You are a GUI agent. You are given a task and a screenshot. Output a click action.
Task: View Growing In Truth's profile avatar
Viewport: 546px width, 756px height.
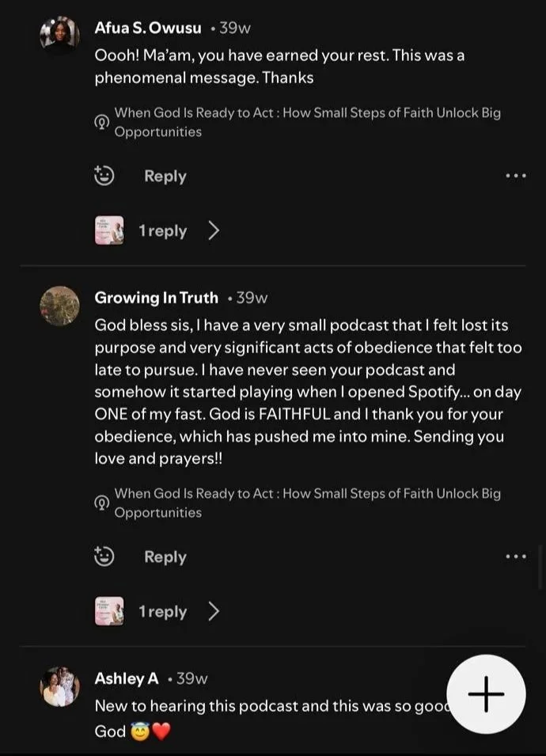tap(60, 306)
